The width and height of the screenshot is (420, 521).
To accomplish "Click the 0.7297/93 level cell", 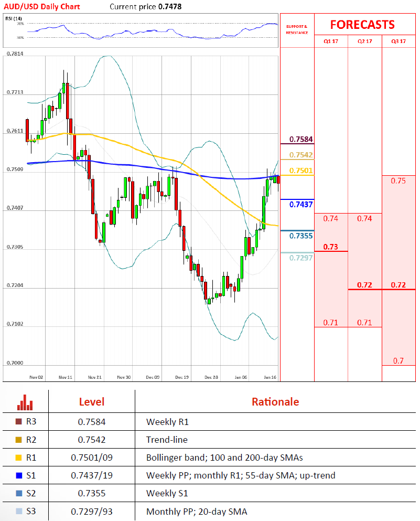I will click(x=92, y=512).
